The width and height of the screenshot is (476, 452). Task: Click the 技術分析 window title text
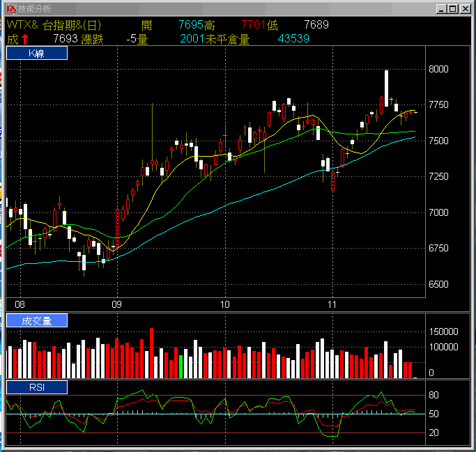pos(34,9)
